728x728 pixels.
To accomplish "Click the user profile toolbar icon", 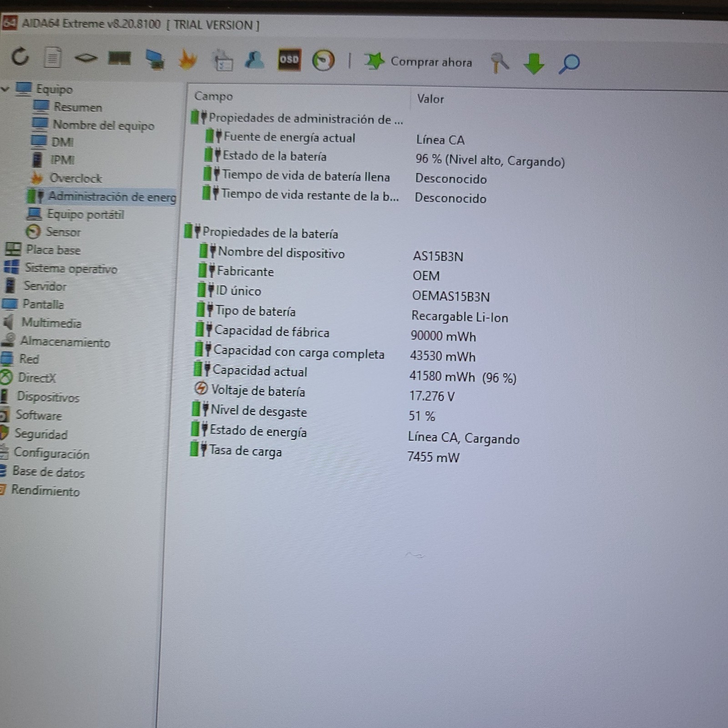I will (x=254, y=60).
